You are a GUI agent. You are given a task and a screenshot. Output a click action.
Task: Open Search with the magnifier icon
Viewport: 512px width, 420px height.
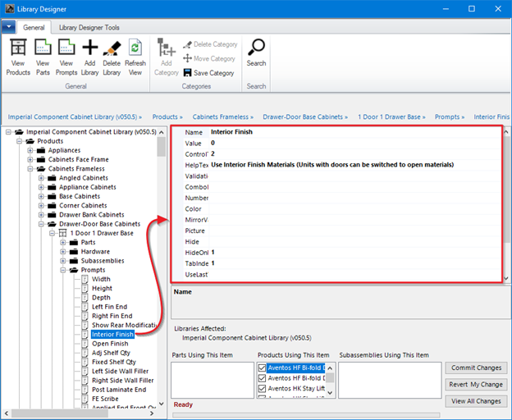256,48
